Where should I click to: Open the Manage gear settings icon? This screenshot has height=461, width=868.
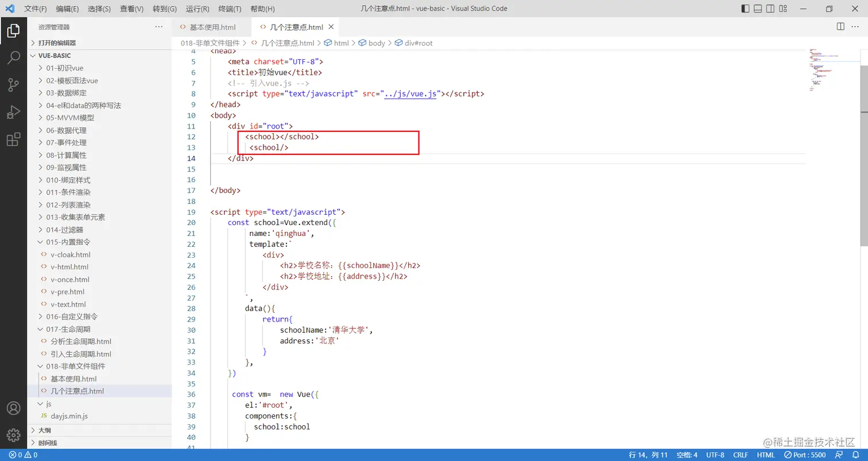[x=13, y=435]
